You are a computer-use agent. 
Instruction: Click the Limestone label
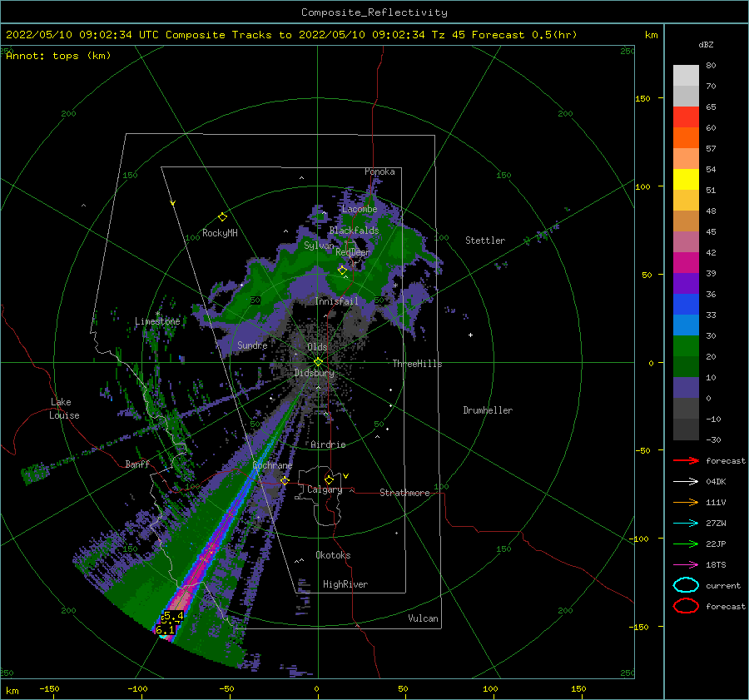(157, 321)
